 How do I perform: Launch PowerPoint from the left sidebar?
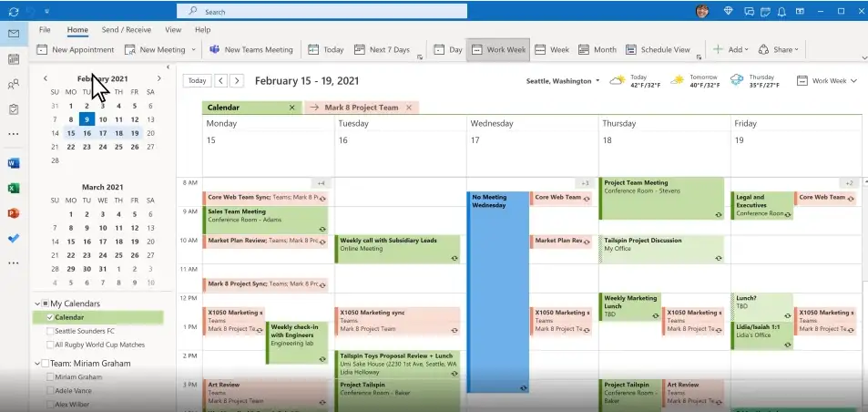pos(14,213)
